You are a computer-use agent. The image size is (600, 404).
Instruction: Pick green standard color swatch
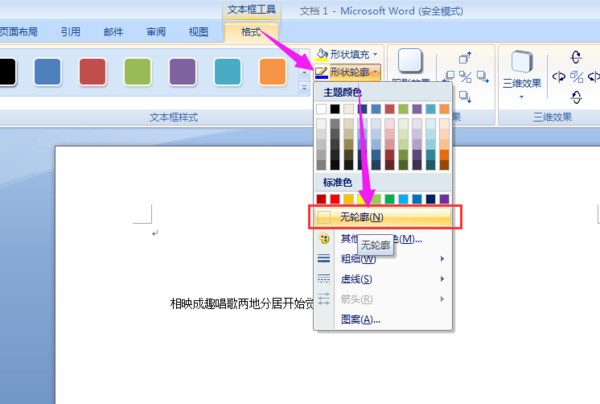(x=390, y=199)
